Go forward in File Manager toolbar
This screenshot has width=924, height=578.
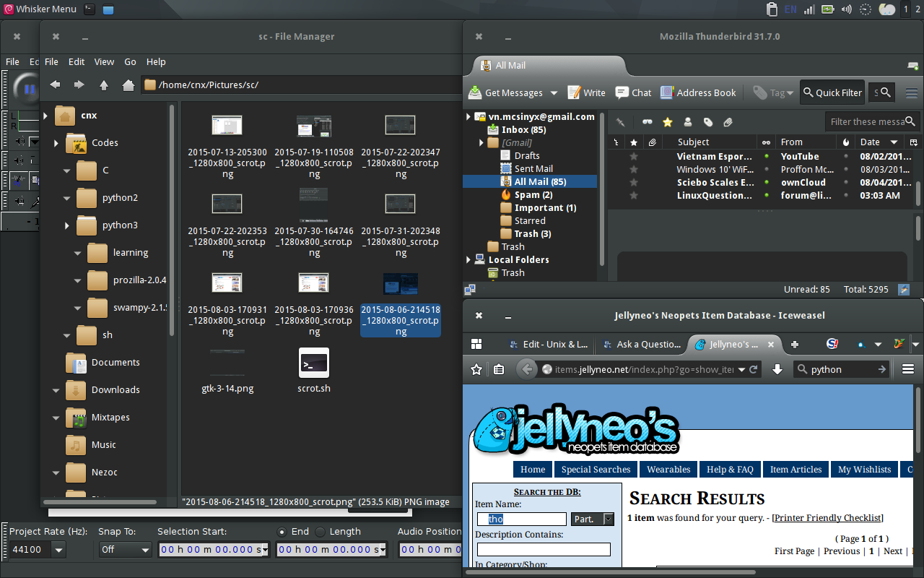pyautogui.click(x=79, y=85)
